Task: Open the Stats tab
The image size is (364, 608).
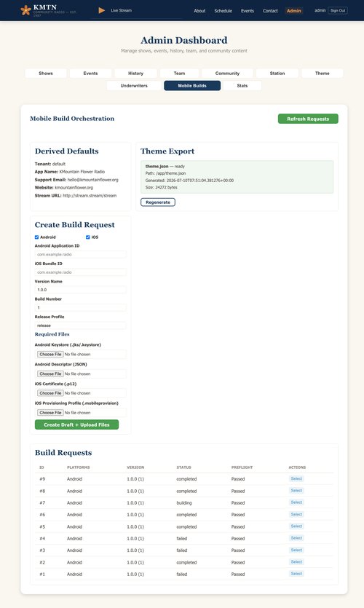Action: (242, 86)
